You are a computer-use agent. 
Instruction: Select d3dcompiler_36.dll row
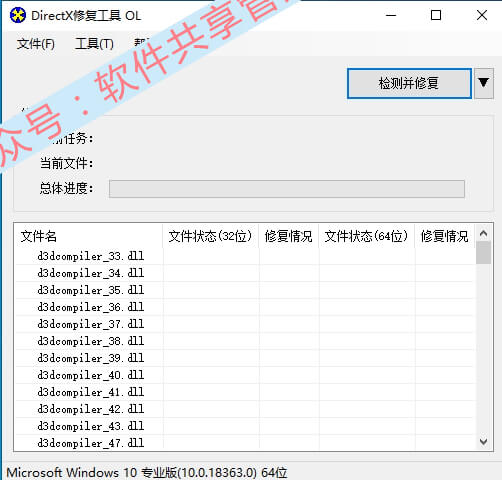click(91, 307)
